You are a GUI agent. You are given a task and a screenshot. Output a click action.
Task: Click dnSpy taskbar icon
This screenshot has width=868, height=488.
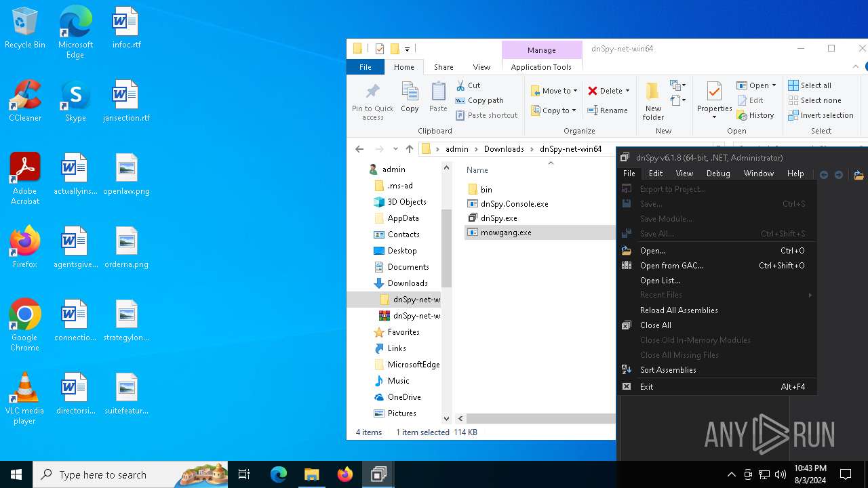coord(378,474)
